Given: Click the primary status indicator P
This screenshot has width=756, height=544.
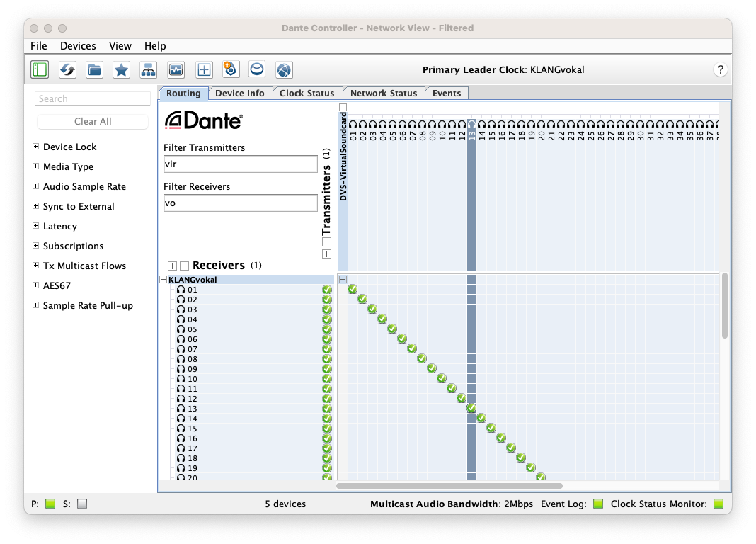Looking at the screenshot, I should pos(50,504).
